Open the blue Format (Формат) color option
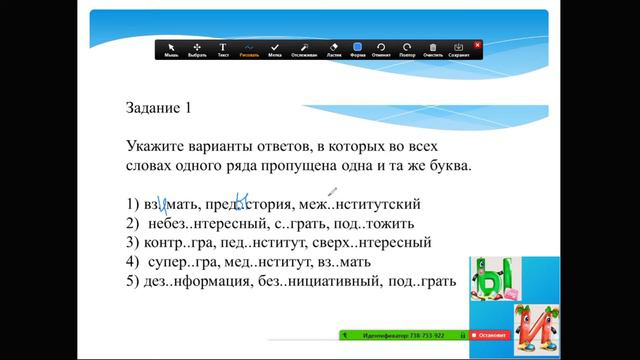The height and width of the screenshot is (360, 640). click(x=358, y=50)
